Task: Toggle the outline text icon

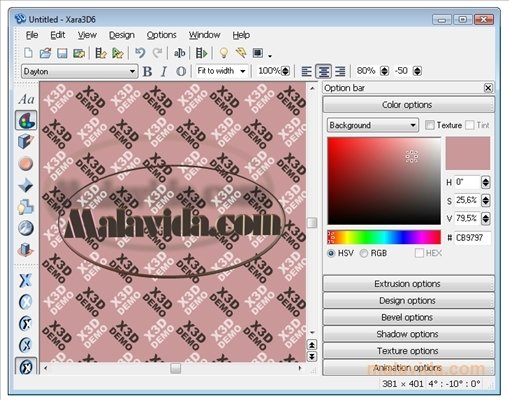Action: (x=181, y=71)
